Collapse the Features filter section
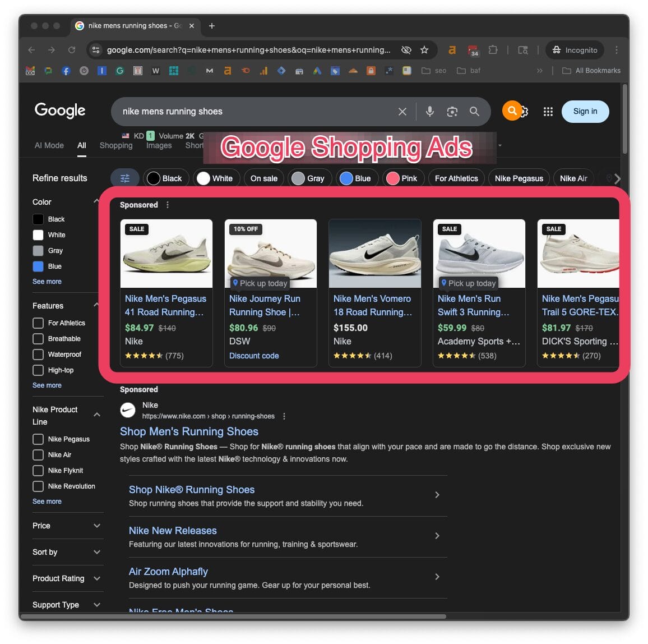Image resolution: width=648 pixels, height=644 pixels. tap(96, 305)
